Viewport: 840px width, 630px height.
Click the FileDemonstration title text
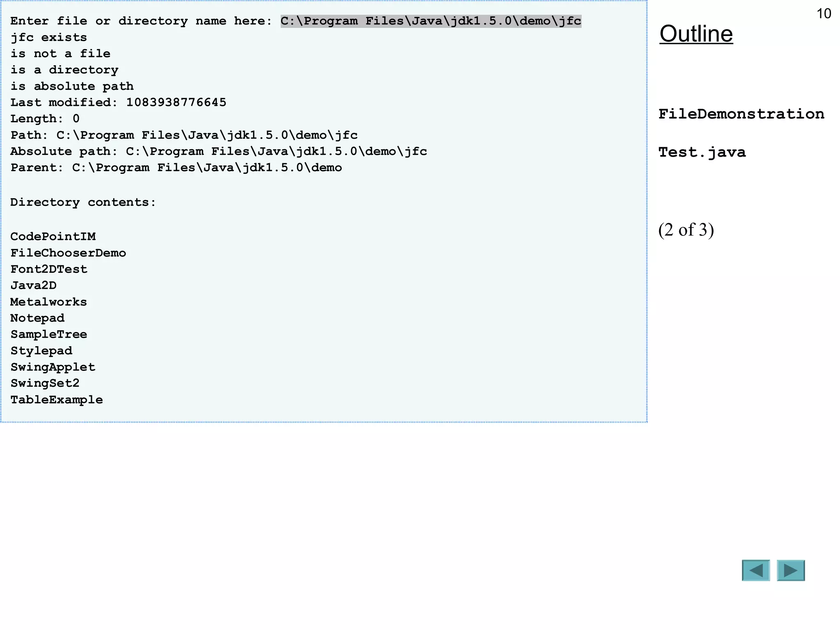click(741, 114)
